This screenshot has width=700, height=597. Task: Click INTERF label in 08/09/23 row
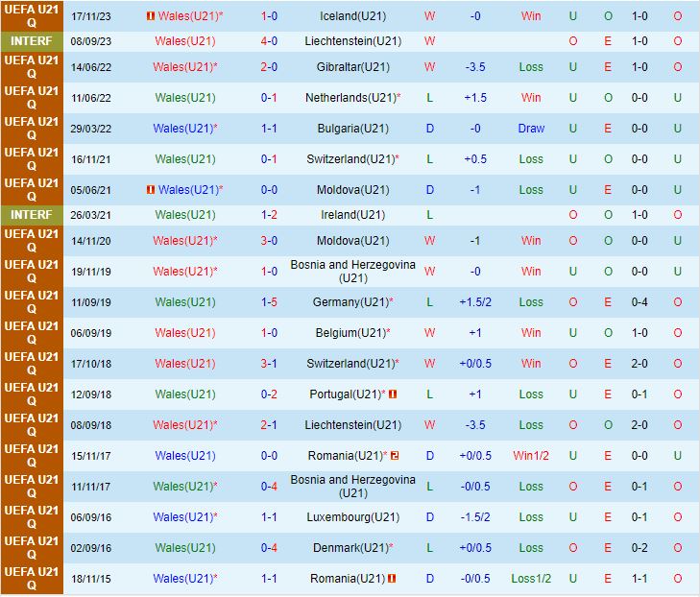(32, 41)
